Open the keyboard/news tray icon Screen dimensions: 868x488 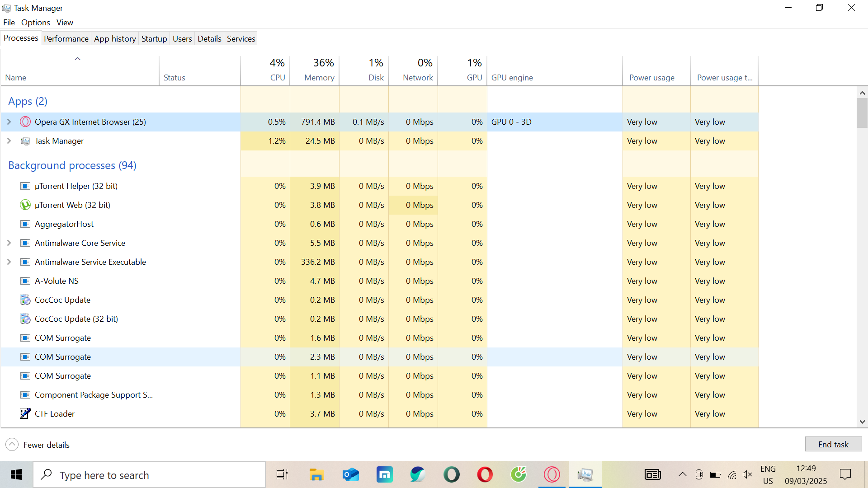pyautogui.click(x=653, y=475)
